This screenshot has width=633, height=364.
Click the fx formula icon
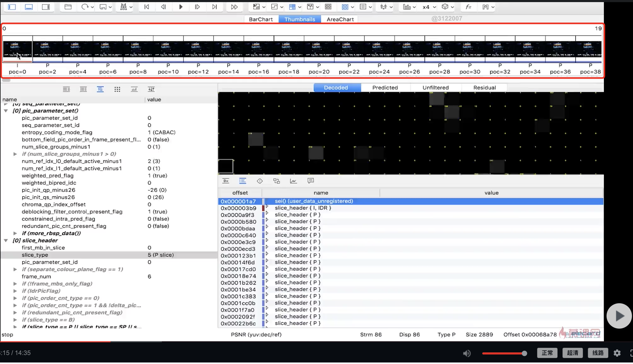[x=469, y=7]
